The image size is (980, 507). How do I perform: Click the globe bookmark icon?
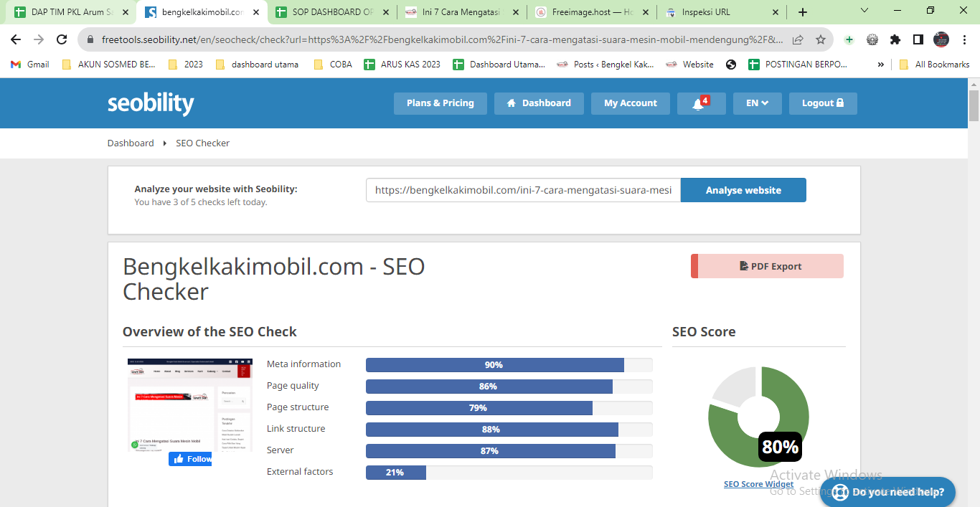point(731,64)
